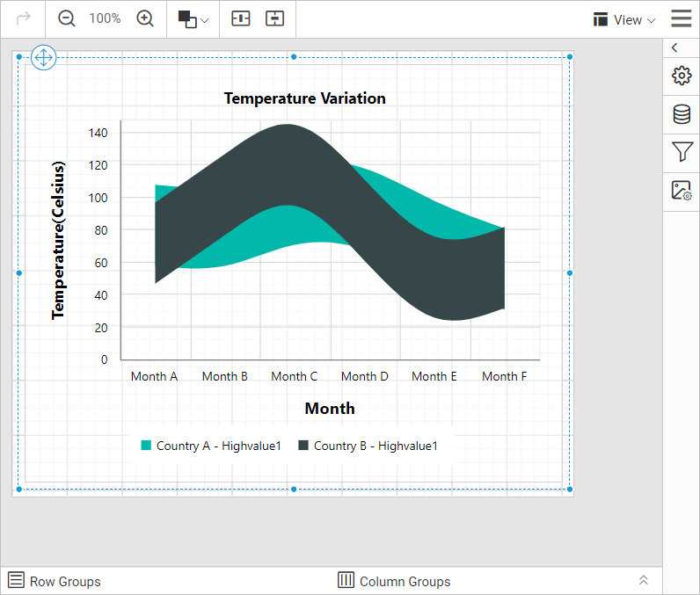The height and width of the screenshot is (595, 700).
Task: Click the Row Groups list icon
Action: tap(17, 580)
